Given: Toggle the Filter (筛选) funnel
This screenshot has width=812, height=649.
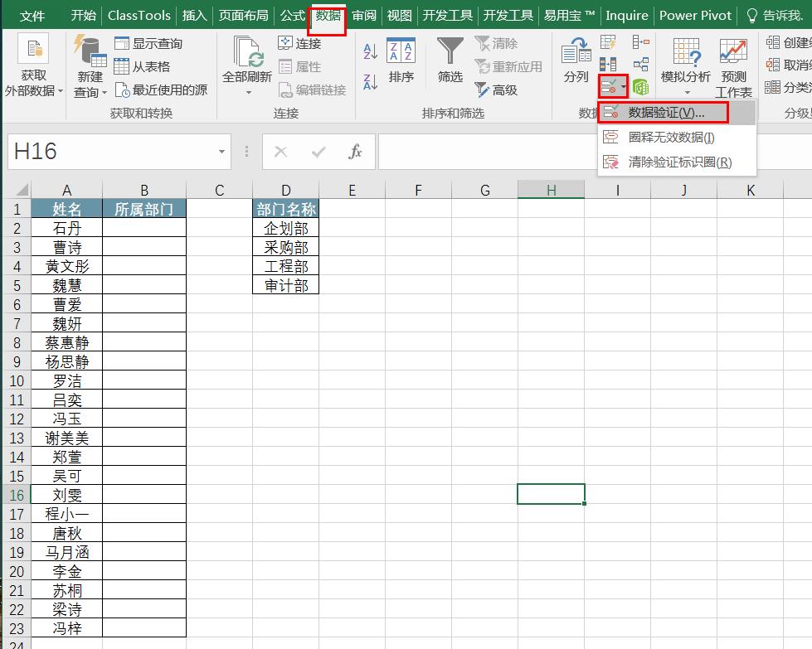Looking at the screenshot, I should tap(450, 60).
